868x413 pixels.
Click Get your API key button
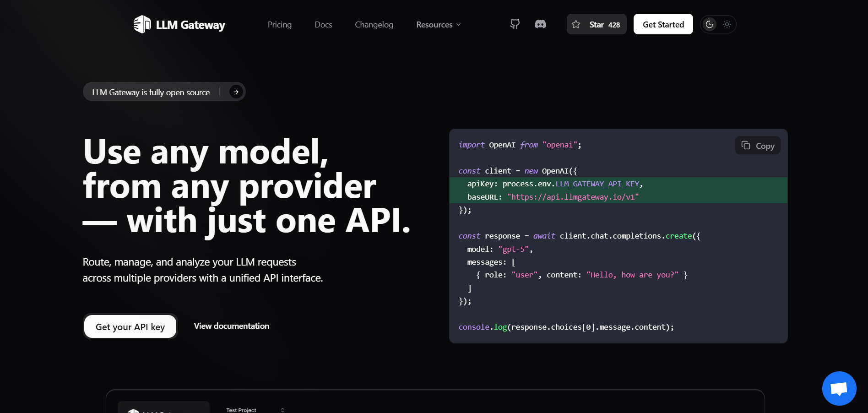click(x=130, y=326)
